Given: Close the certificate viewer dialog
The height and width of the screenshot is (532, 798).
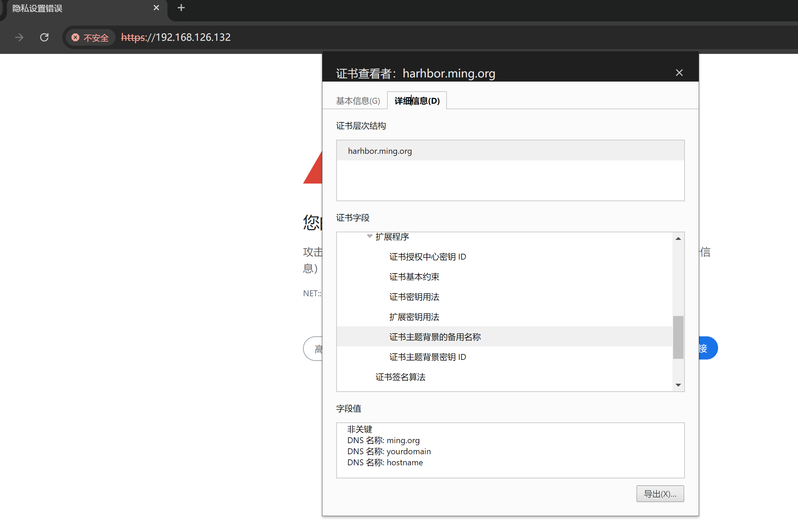Looking at the screenshot, I should tap(679, 73).
